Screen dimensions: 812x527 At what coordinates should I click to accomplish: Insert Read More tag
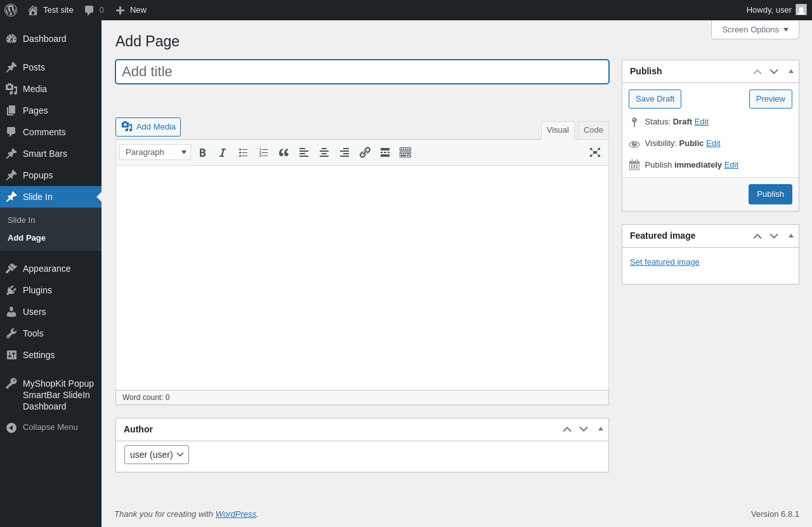(x=385, y=152)
